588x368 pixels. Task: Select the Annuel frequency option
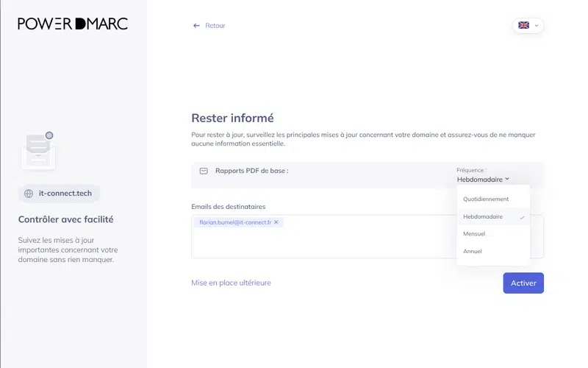473,252
